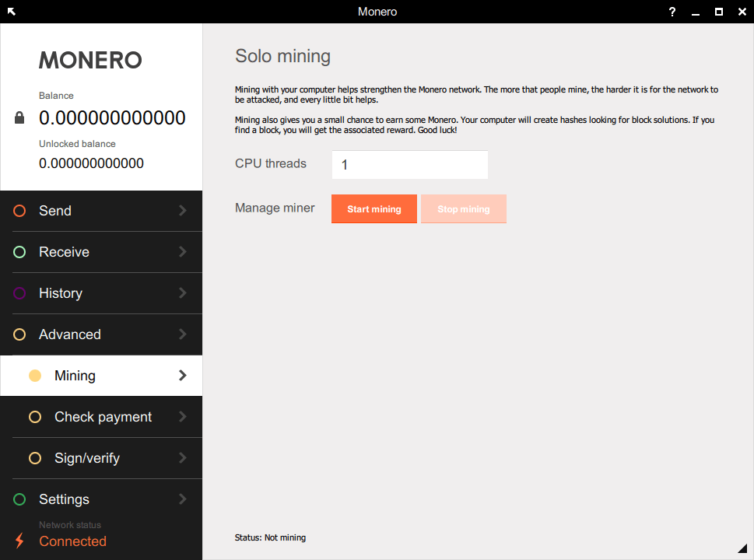Click the filled yellow dot beside Mining
The width and height of the screenshot is (754, 560).
click(x=35, y=376)
